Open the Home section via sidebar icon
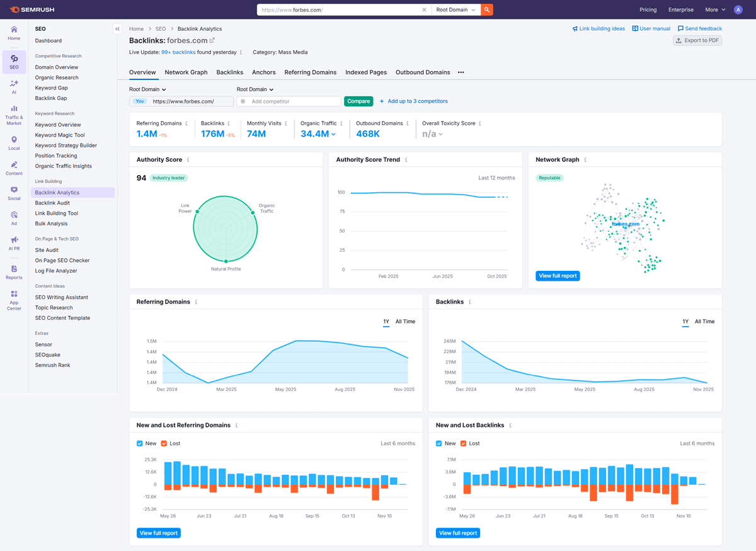The height and width of the screenshot is (551, 756). tap(13, 32)
